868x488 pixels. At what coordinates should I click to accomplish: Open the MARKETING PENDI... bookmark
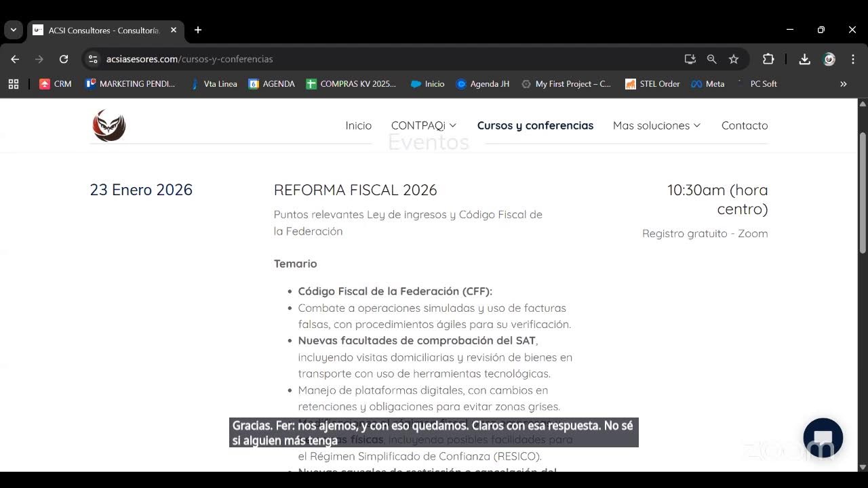tap(130, 84)
